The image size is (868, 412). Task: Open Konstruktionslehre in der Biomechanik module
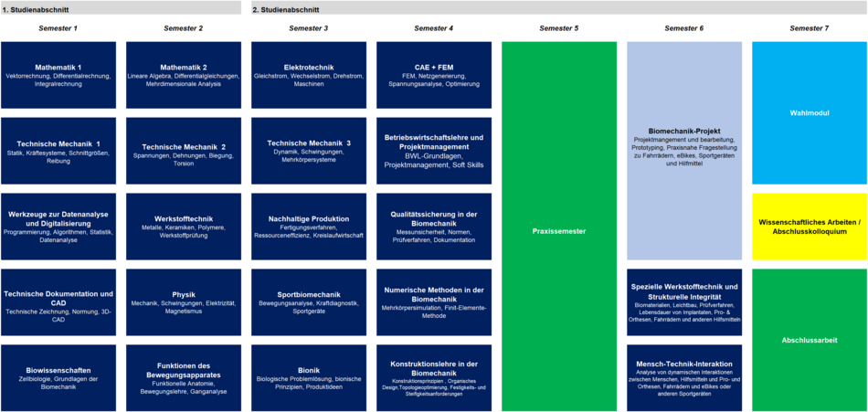(x=433, y=377)
